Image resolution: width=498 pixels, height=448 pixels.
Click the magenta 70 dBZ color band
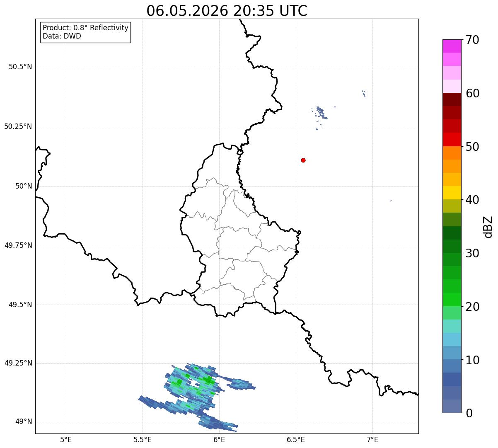[452, 46]
